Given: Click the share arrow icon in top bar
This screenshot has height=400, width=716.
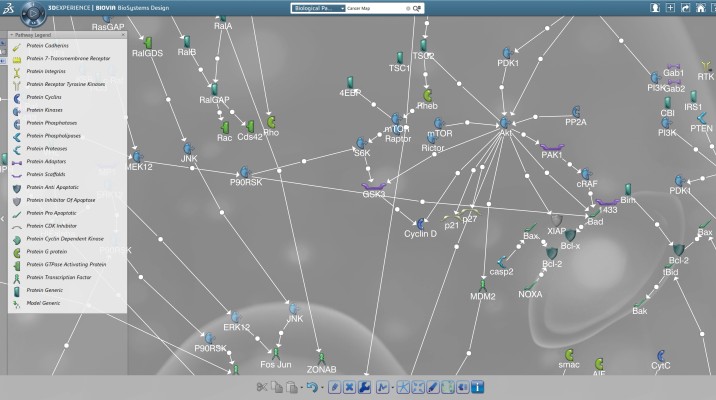Looking at the screenshot, I should [x=685, y=8].
